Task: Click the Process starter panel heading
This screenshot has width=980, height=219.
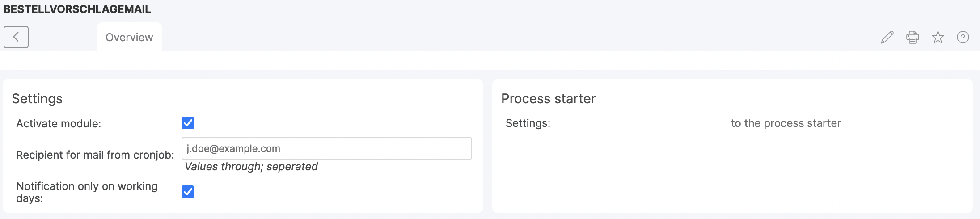Action: [x=548, y=99]
